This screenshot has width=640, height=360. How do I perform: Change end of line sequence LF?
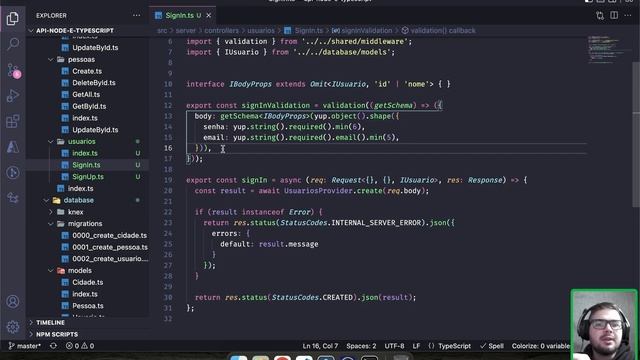(416, 346)
